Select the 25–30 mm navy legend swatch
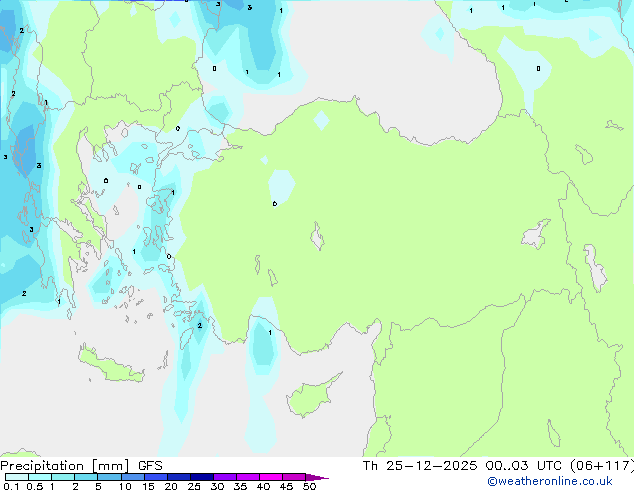634x490 pixels. [x=202, y=477]
